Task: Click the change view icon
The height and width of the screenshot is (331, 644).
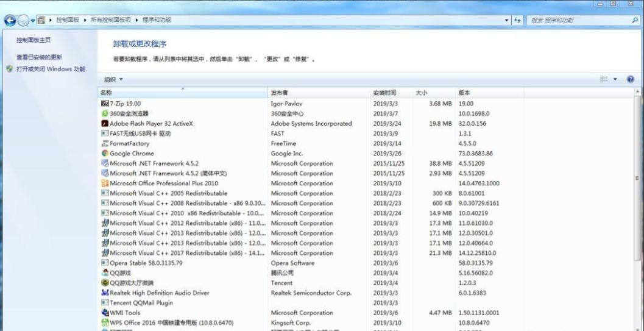Action: (604, 79)
